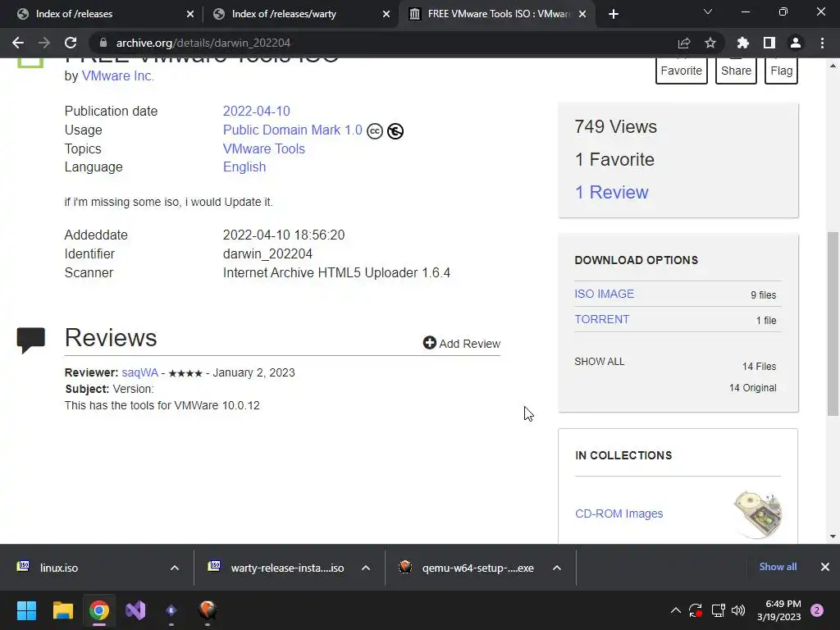Open the clock showing 6:49 PM
Screen dimensions: 840x630
tap(779, 610)
